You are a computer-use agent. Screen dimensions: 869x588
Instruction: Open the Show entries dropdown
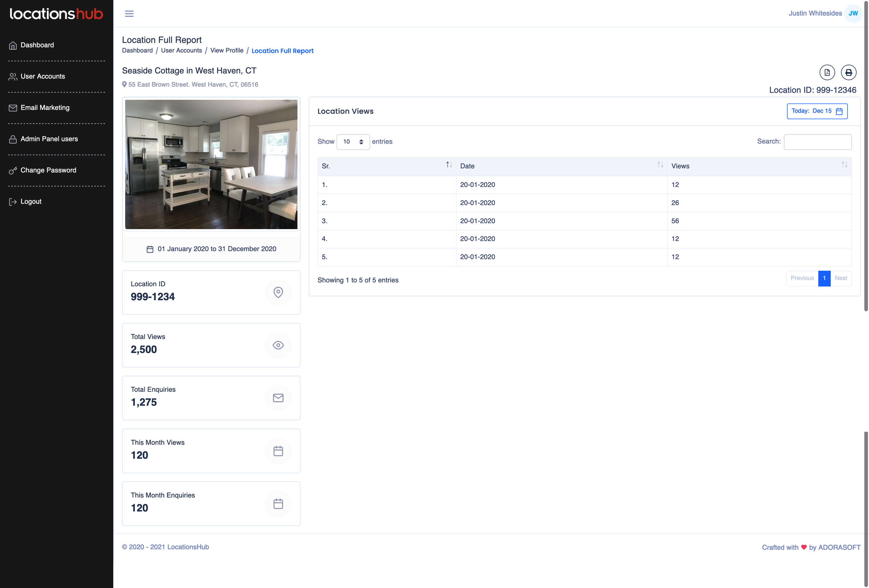click(352, 142)
